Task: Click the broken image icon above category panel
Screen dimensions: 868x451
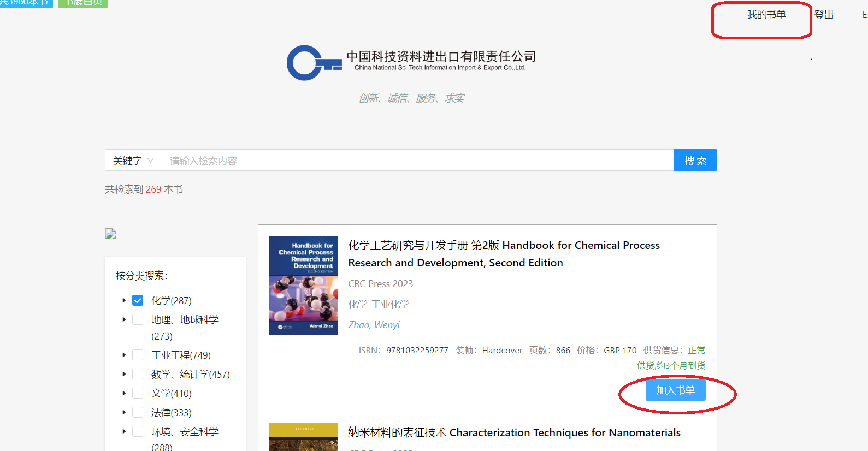Action: click(110, 234)
